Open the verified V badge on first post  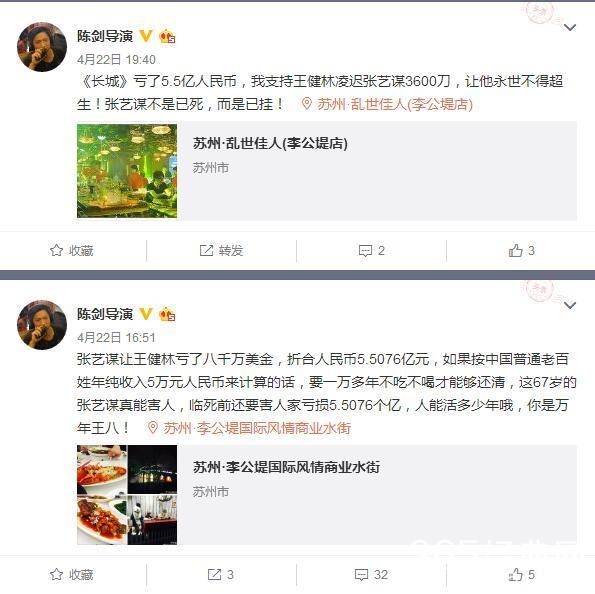146,36
